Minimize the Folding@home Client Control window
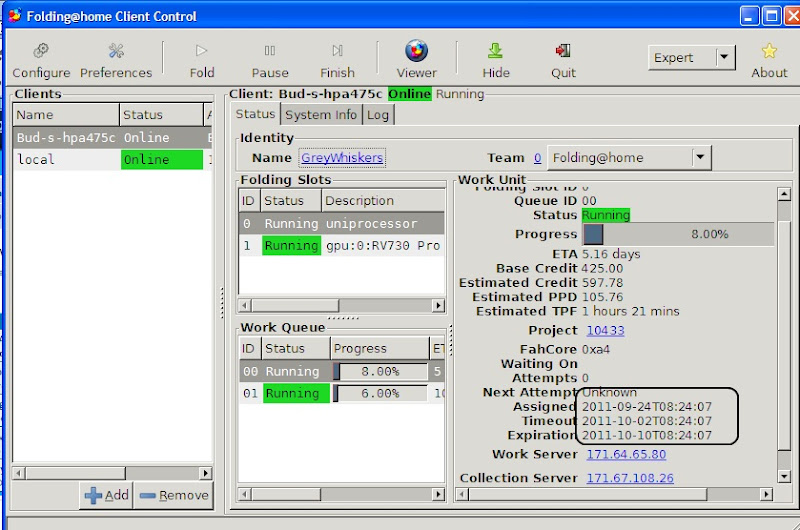 tap(749, 16)
